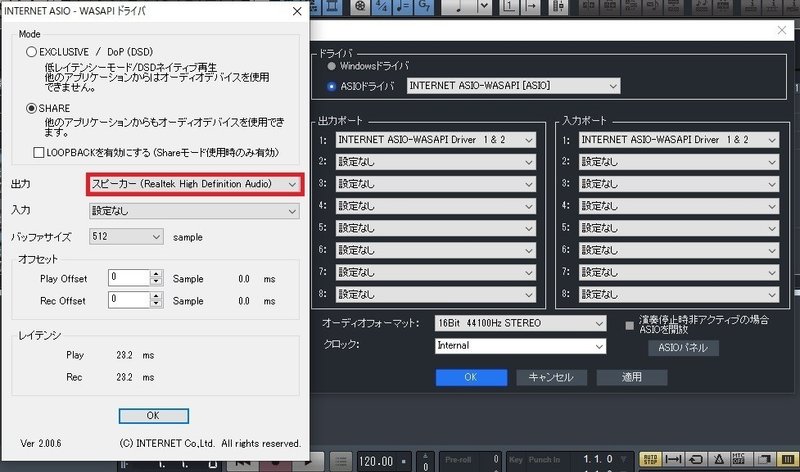Image resolution: width=800 pixels, height=472 pixels.
Task: Open the オーディオフォーマット 16Bit 44100Hz dropdown
Action: point(520,323)
